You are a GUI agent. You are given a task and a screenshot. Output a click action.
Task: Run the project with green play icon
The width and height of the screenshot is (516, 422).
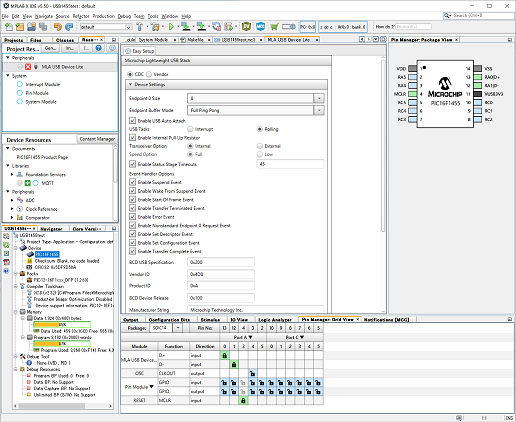[x=171, y=27]
